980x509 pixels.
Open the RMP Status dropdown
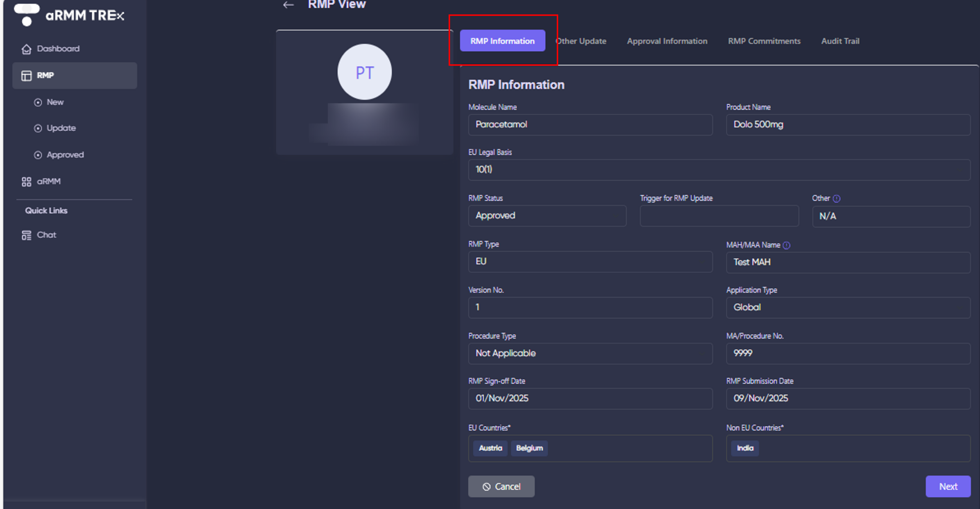click(547, 216)
